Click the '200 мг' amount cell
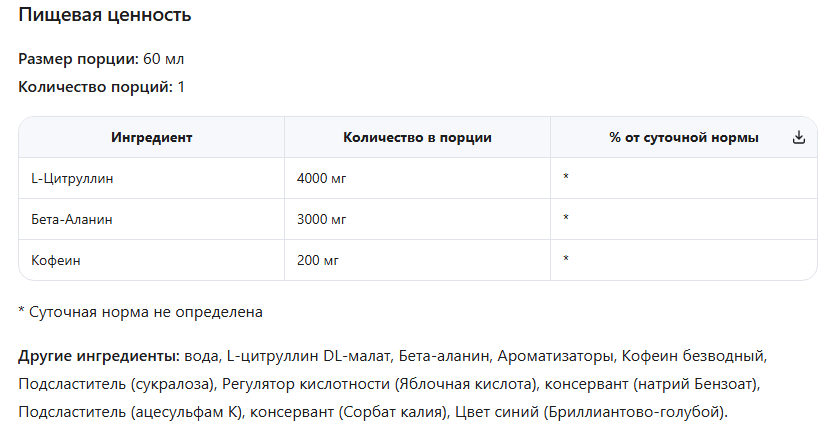 318,260
